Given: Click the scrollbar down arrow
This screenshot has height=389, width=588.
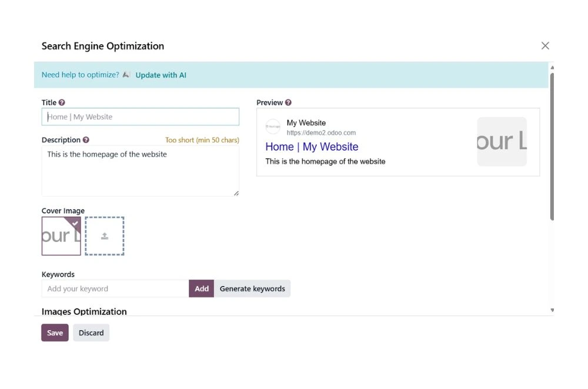Looking at the screenshot, I should click(552, 310).
